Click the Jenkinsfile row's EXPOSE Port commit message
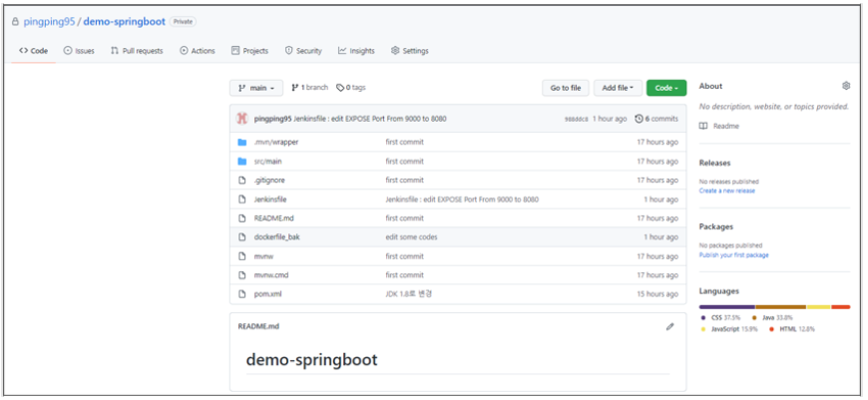868x400 pixels. (462, 200)
